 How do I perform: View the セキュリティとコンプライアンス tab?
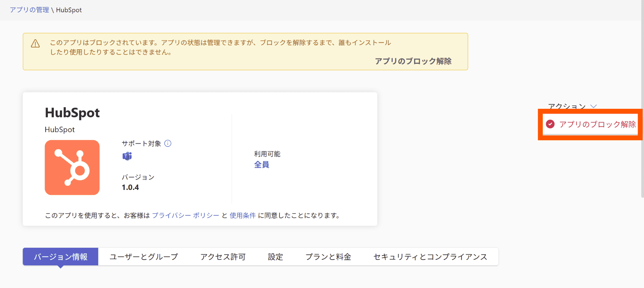click(430, 257)
